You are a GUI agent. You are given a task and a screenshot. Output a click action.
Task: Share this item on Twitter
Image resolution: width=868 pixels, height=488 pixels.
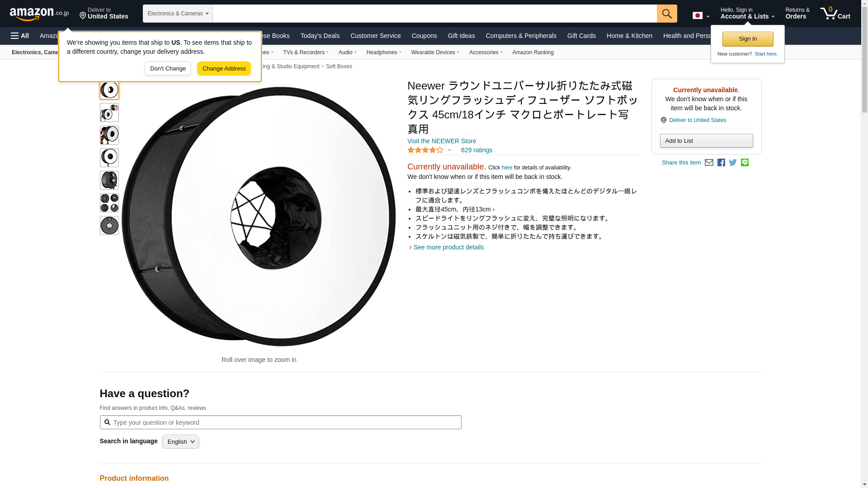(x=733, y=163)
